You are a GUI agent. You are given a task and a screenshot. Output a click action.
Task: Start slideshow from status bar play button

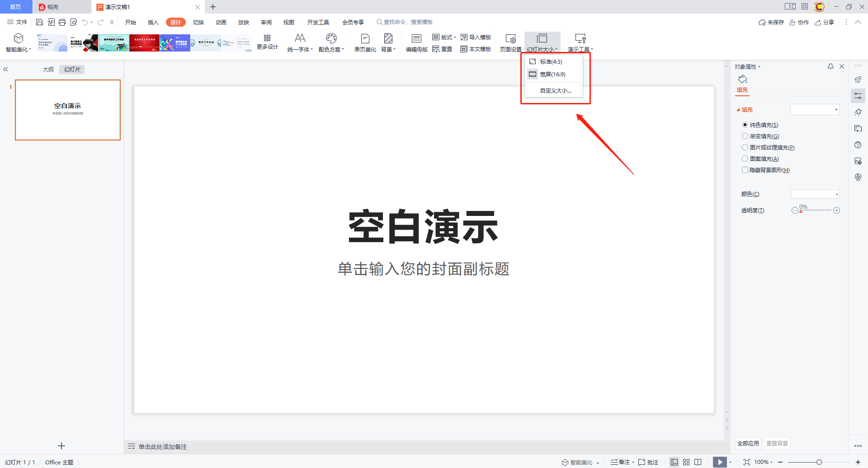pyautogui.click(x=720, y=462)
